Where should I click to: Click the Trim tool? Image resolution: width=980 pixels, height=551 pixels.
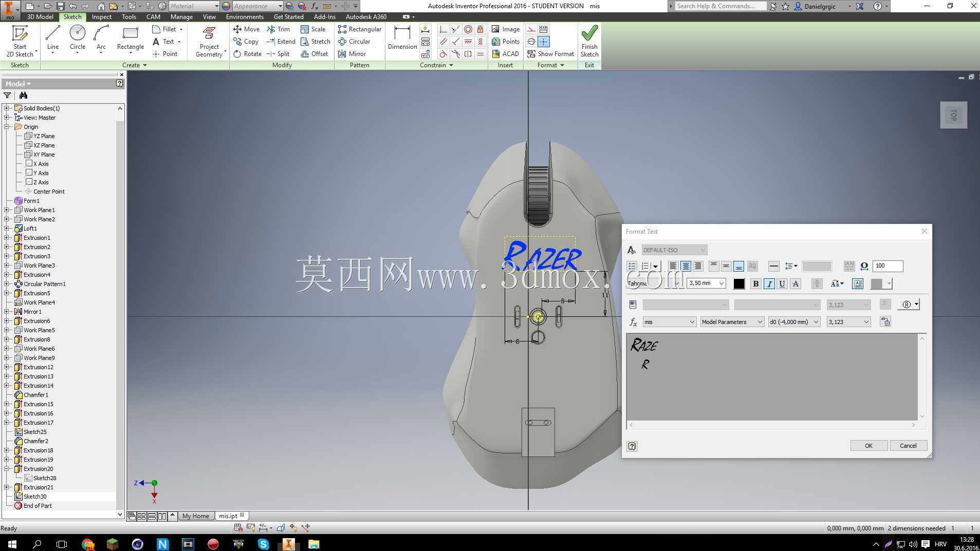[x=278, y=29]
